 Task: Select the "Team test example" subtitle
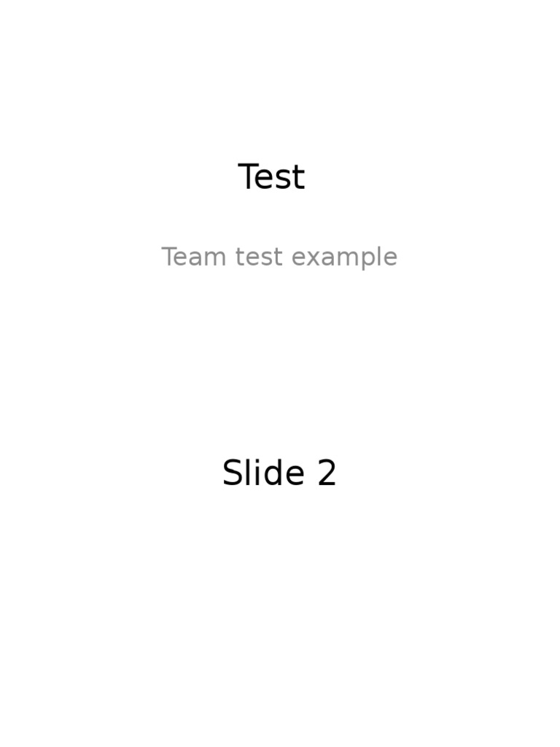[x=279, y=257]
